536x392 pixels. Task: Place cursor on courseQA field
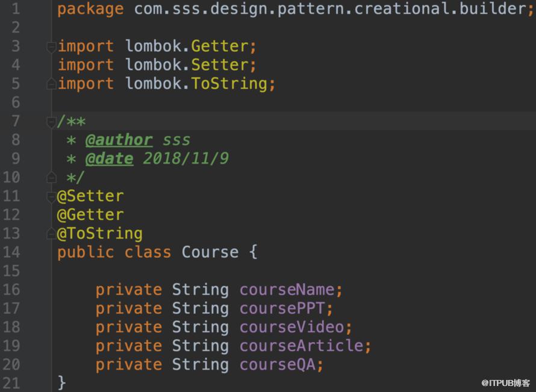click(x=277, y=365)
